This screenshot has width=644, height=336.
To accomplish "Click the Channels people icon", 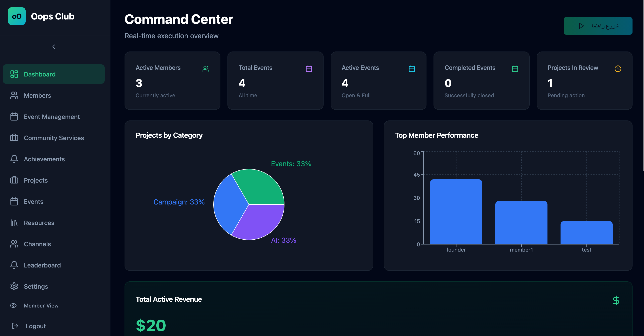I will point(14,244).
